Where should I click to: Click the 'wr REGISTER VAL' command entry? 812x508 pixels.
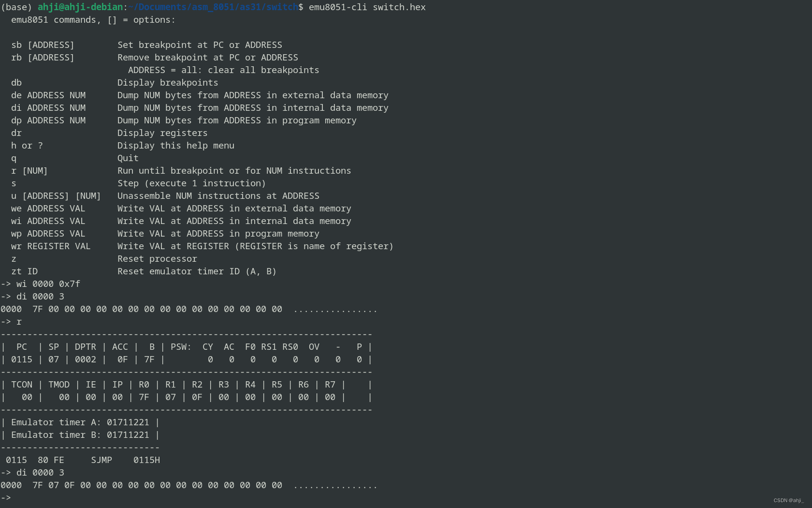point(51,246)
